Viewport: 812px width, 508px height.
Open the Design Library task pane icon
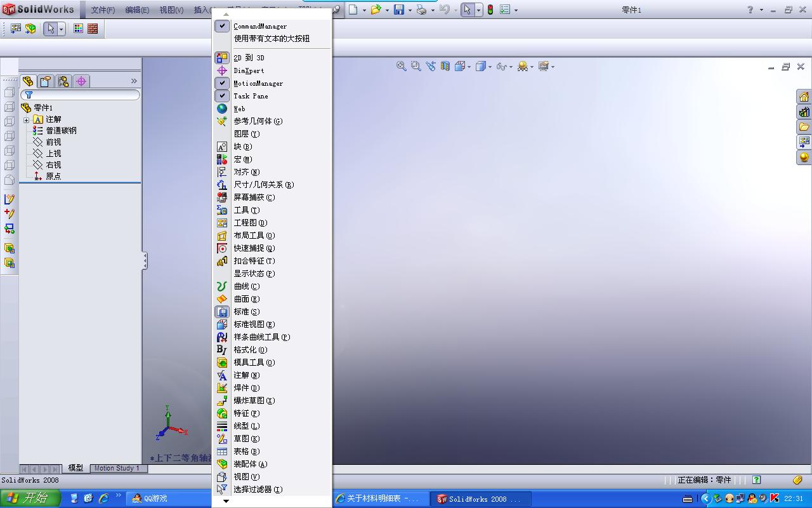804,112
